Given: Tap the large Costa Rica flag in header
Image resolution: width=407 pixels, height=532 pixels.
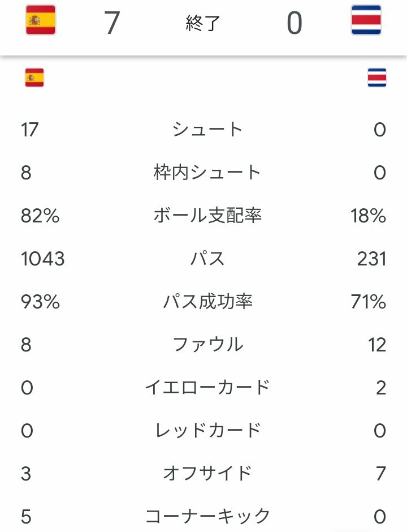Looking at the screenshot, I should 366,20.
